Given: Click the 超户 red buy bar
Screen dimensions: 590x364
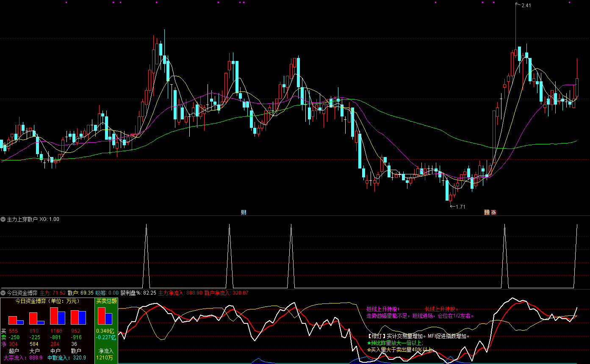Looking at the screenshot, I should [x=12, y=320].
